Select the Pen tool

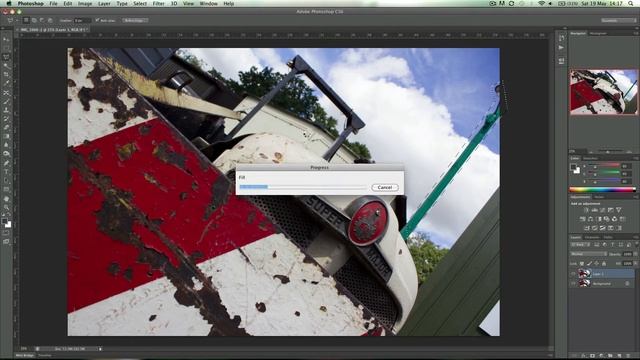coord(6,163)
